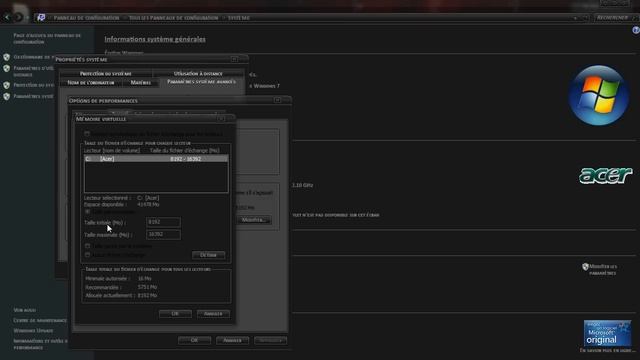
Task: Select Taille gérée par le système radio
Action: (87, 246)
